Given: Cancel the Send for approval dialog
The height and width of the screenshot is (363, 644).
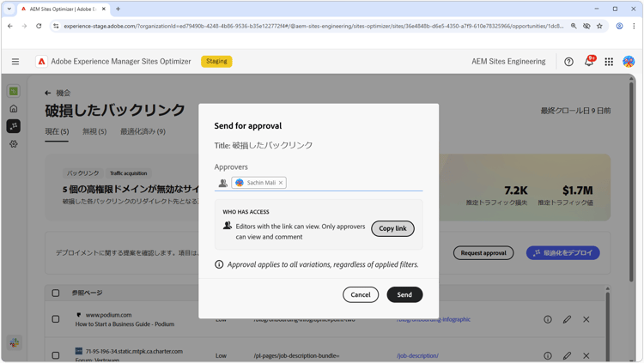Looking at the screenshot, I should click(361, 294).
